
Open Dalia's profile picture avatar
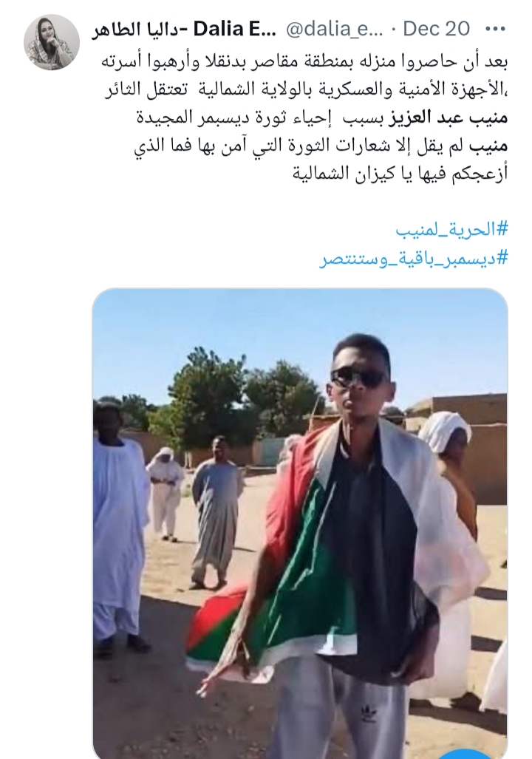click(x=52, y=42)
